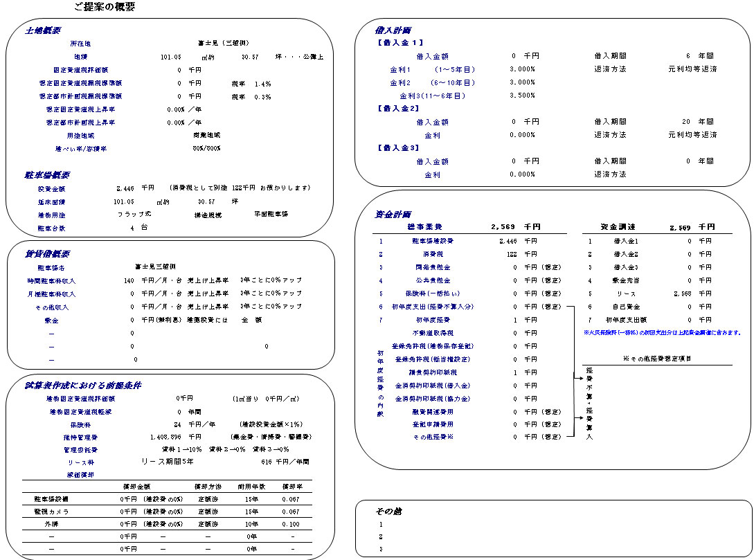Click the '監視カメラ' row label
754x560 pixels.
(51, 512)
